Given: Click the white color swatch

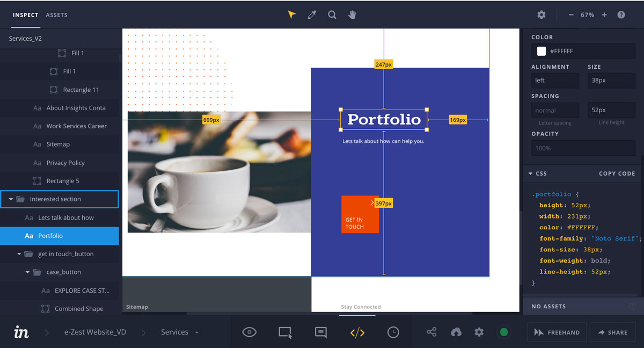Looking at the screenshot, I should tap(541, 51).
